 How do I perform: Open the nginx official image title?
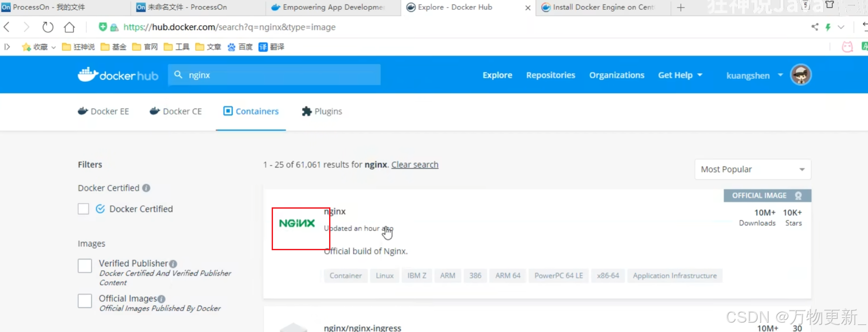(x=335, y=211)
